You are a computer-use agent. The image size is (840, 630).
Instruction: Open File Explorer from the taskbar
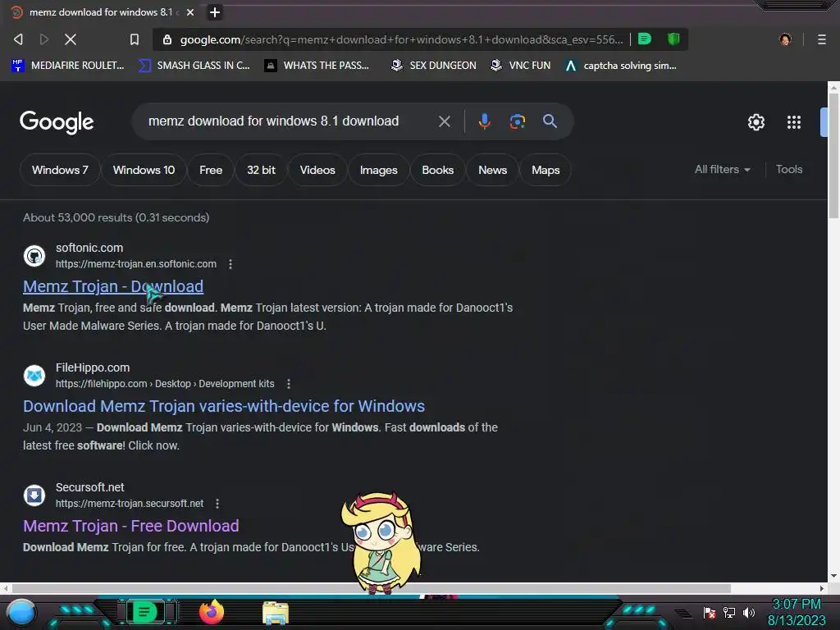[x=276, y=613]
